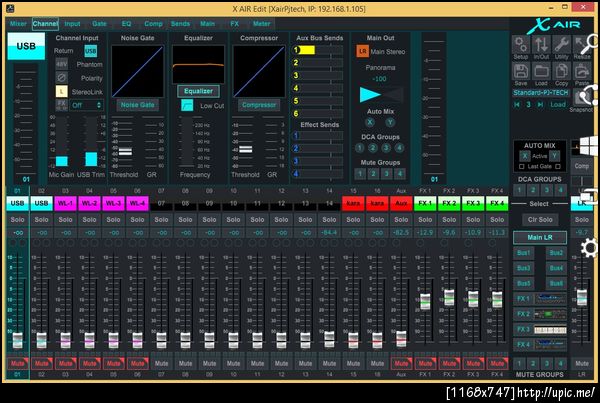Screen dimensions: 600x403
Task: Assign DCA group 2 in Main Out panel
Action: click(x=373, y=148)
